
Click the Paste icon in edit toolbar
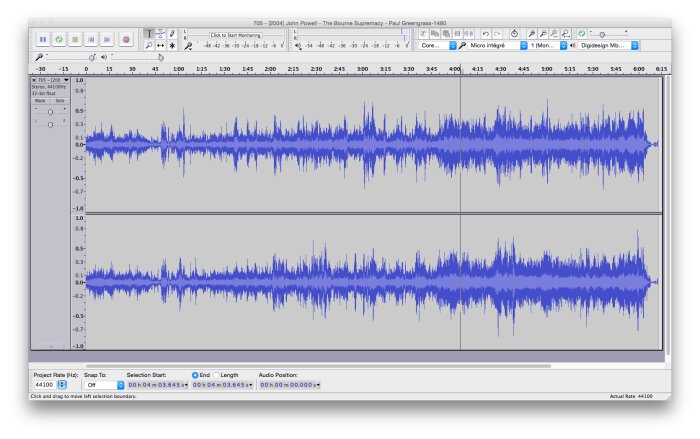click(446, 33)
